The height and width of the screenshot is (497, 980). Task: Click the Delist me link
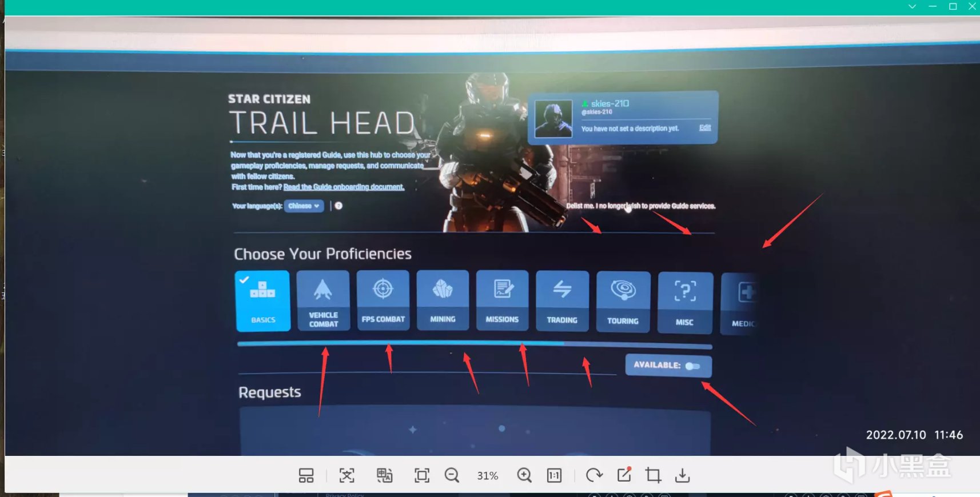(x=640, y=206)
